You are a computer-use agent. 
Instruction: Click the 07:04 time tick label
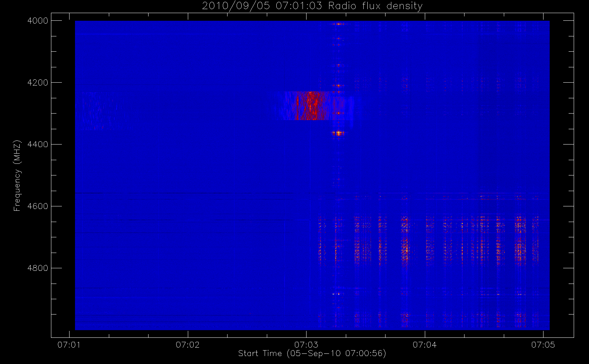pyautogui.click(x=425, y=345)
